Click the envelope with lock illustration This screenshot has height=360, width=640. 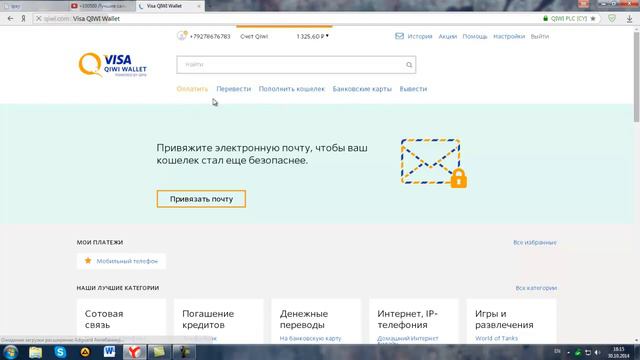point(434,163)
